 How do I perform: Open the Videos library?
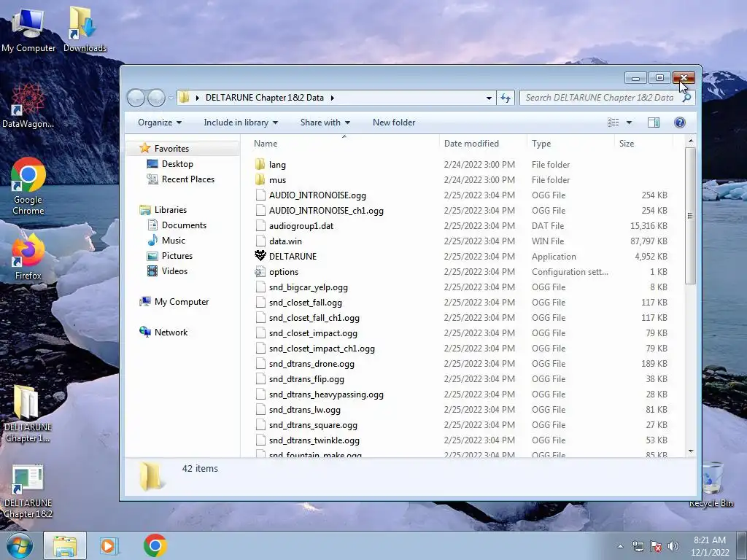[168, 271]
